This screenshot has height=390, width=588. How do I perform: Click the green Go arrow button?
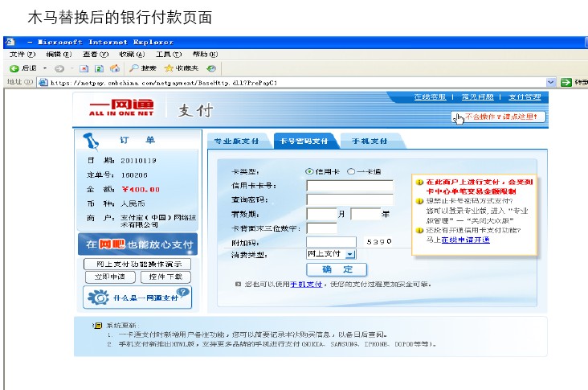point(566,82)
